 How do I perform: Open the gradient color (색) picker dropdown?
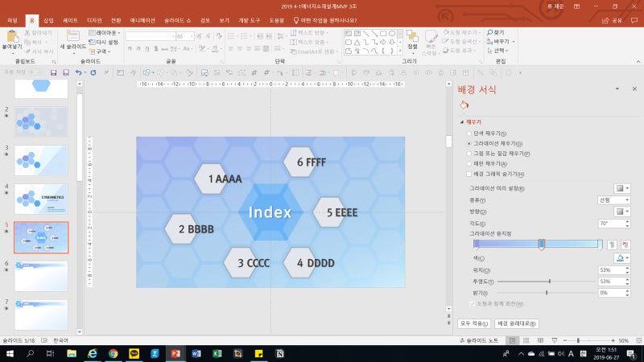[622, 257]
